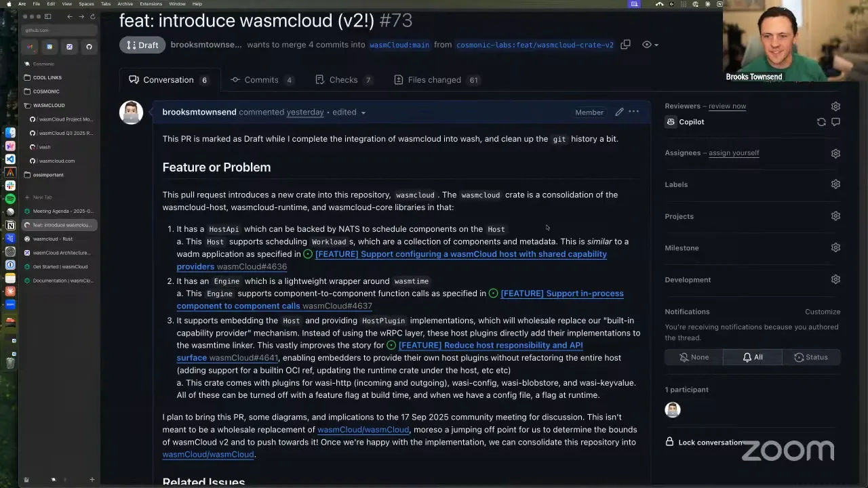This screenshot has height=488, width=868.
Task: Open the Zoom app in dock
Action: pyautogui.click(x=10, y=304)
